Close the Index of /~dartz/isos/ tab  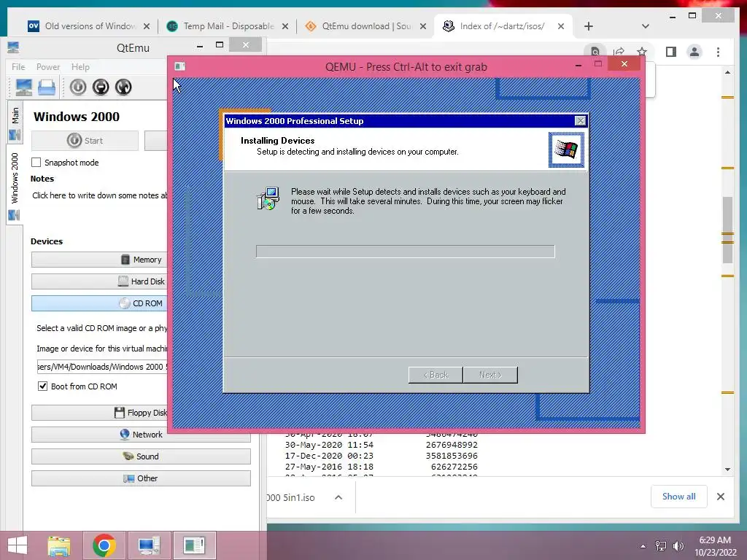[x=561, y=26]
